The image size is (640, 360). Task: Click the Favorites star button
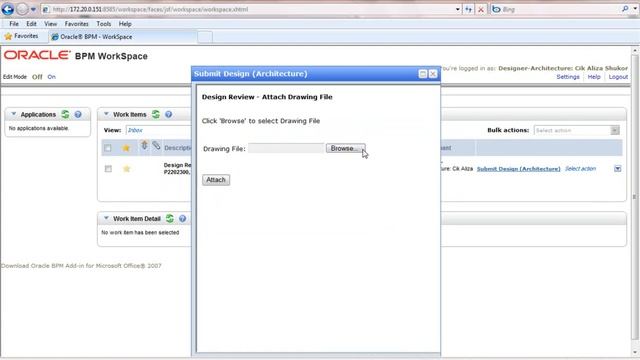tap(21, 36)
